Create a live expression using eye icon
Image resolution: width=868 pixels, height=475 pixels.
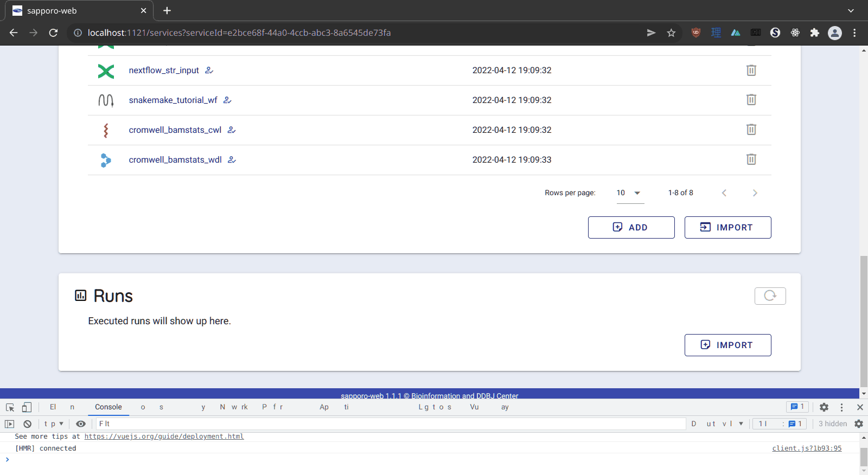pos(81,424)
